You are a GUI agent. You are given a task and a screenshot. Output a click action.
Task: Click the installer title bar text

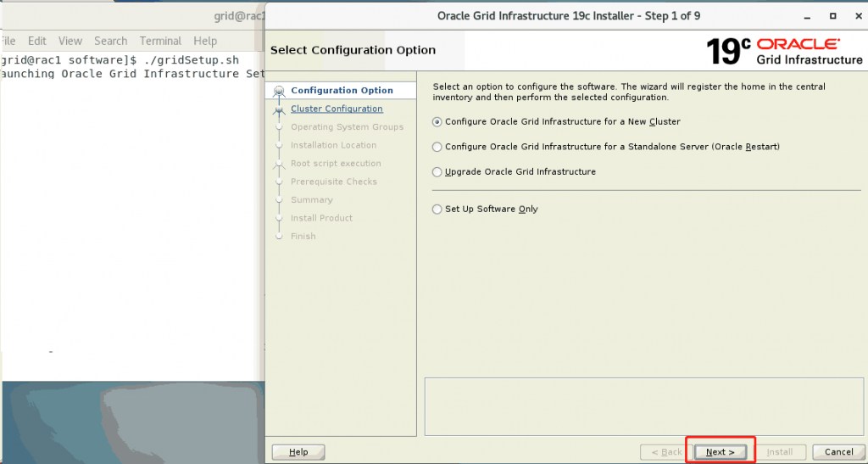[x=569, y=16]
